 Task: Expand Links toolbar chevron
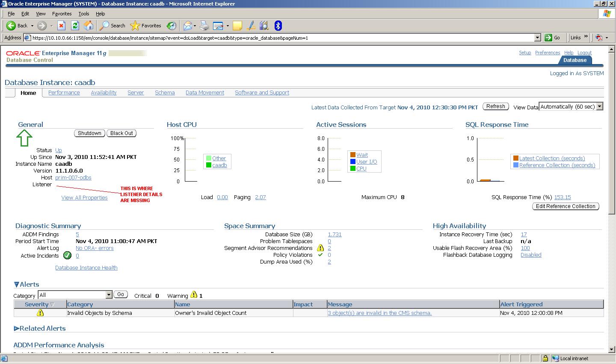click(586, 37)
